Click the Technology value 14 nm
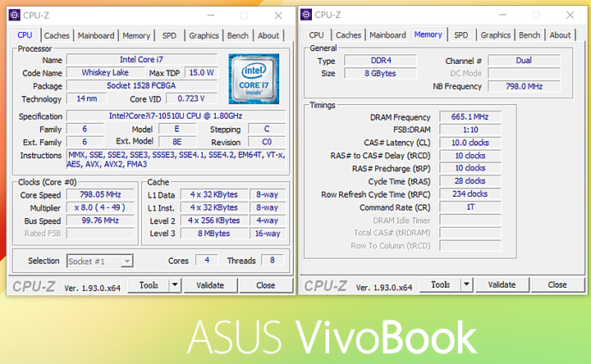 (87, 98)
